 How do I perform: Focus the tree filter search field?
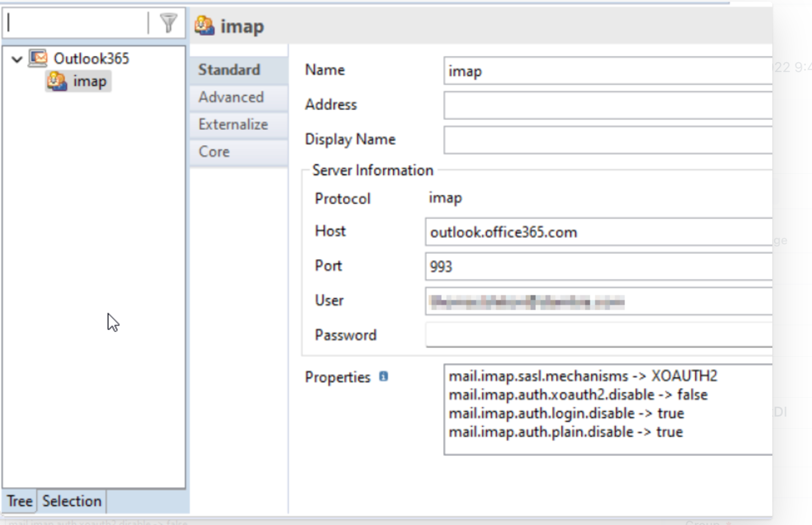point(76,23)
